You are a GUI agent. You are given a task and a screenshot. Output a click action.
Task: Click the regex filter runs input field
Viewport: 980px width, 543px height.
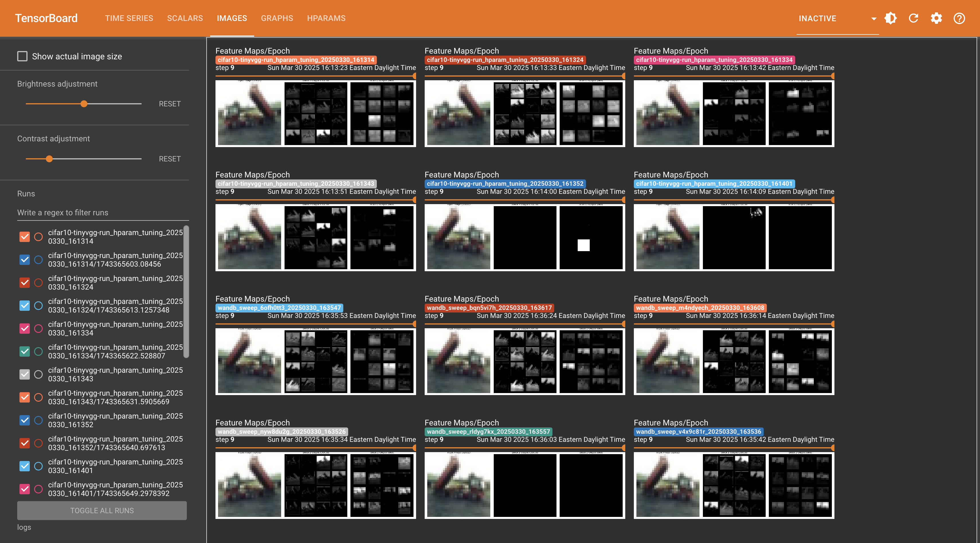tap(103, 212)
